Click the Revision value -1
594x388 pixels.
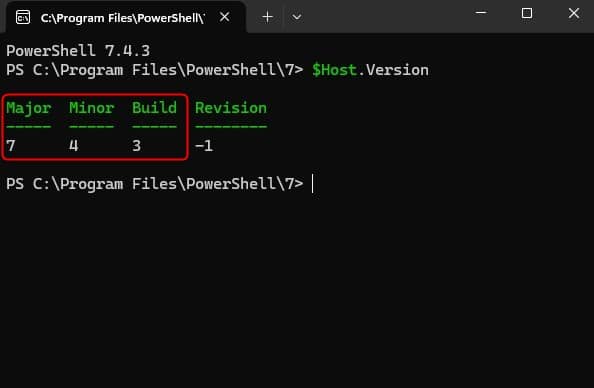tap(204, 146)
